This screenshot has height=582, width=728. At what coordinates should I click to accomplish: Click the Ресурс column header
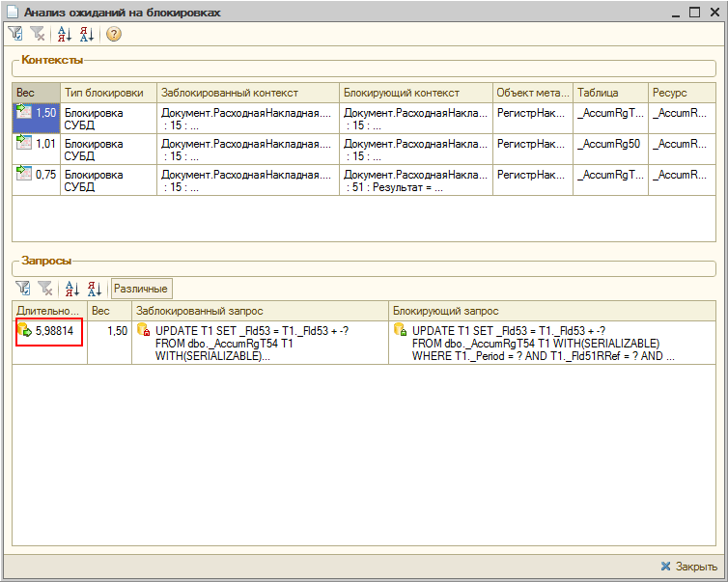pos(682,93)
